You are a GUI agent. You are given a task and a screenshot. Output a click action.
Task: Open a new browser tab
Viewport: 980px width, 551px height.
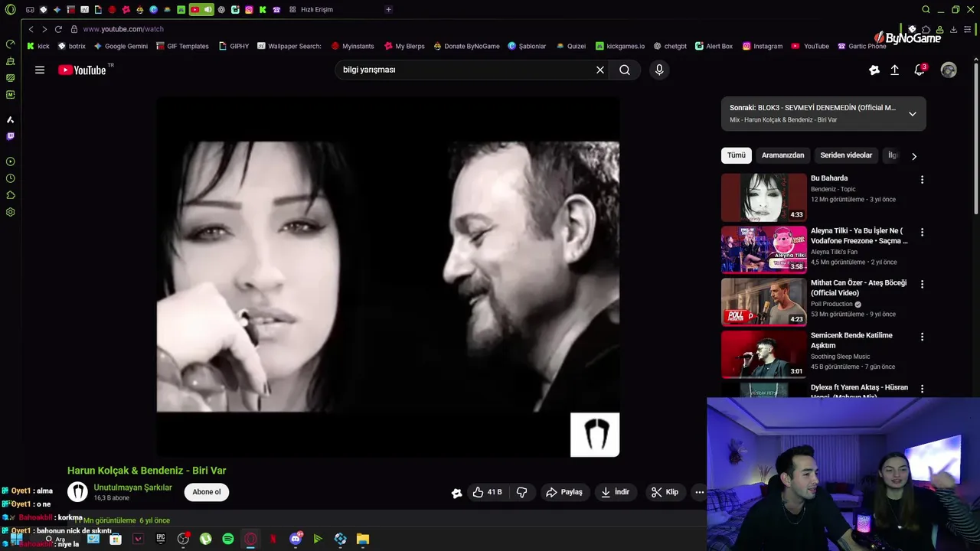click(x=388, y=9)
